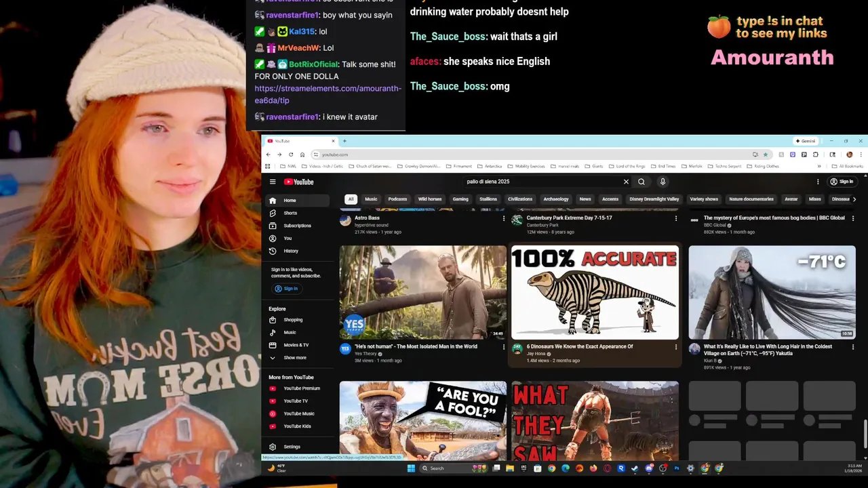Play the 'He's not human' video thumbnail
The height and width of the screenshot is (488, 868).
coord(423,292)
